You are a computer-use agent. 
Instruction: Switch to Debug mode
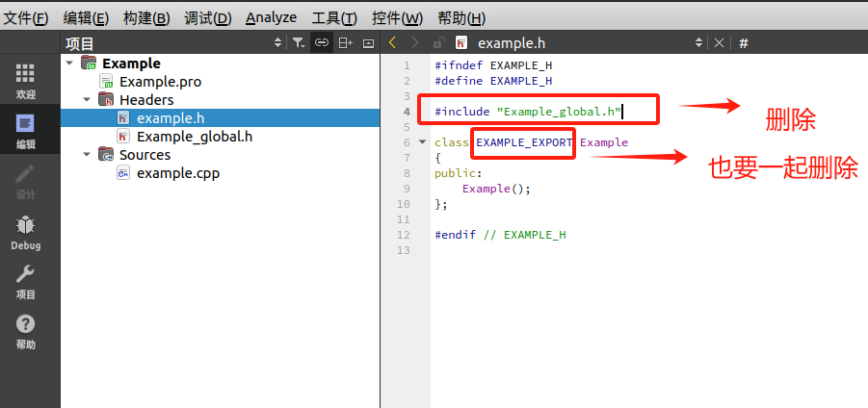[25, 232]
